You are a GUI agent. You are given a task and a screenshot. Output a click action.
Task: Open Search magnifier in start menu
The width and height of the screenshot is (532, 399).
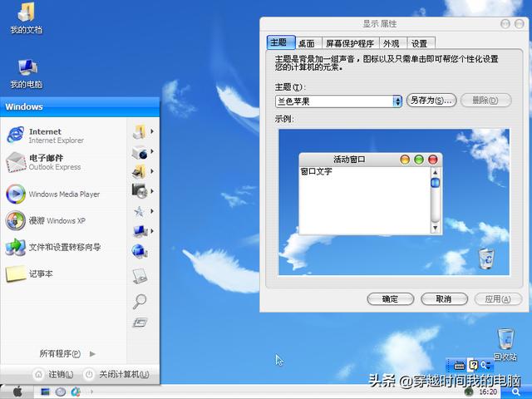139,301
